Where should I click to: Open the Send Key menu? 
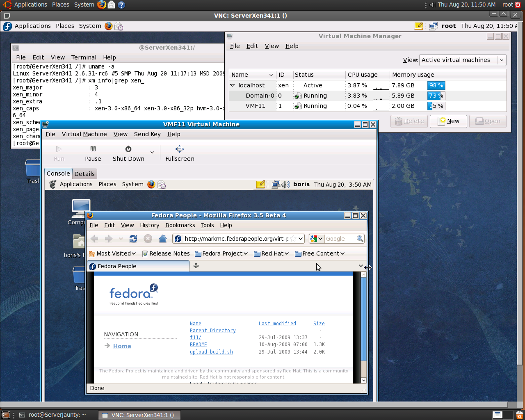[x=147, y=134]
